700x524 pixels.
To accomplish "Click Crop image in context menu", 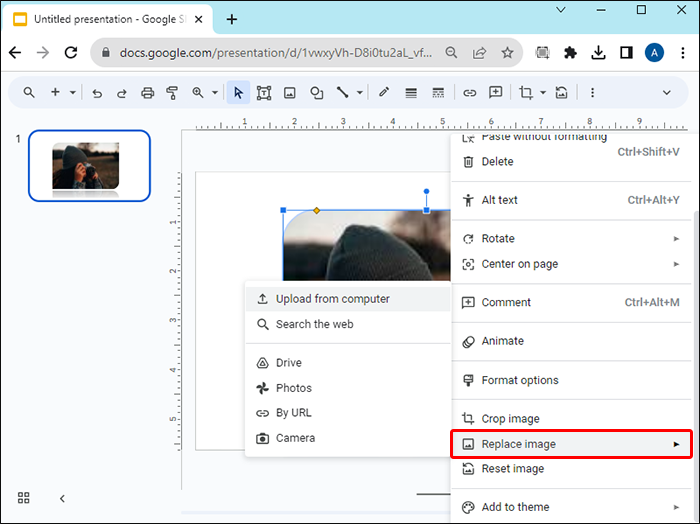I will (571, 419).
